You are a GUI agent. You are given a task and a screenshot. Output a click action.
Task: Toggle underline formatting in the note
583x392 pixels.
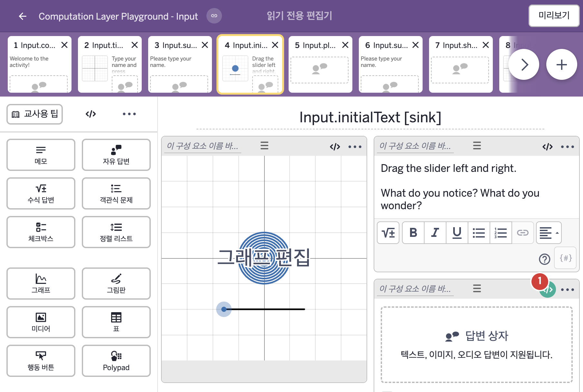coord(457,233)
